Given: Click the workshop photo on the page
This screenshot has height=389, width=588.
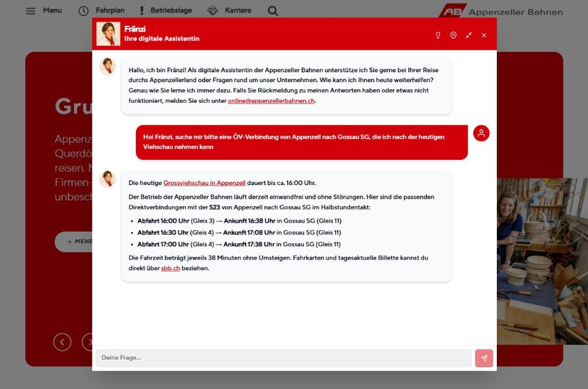Looking at the screenshot, I should click(542, 261).
